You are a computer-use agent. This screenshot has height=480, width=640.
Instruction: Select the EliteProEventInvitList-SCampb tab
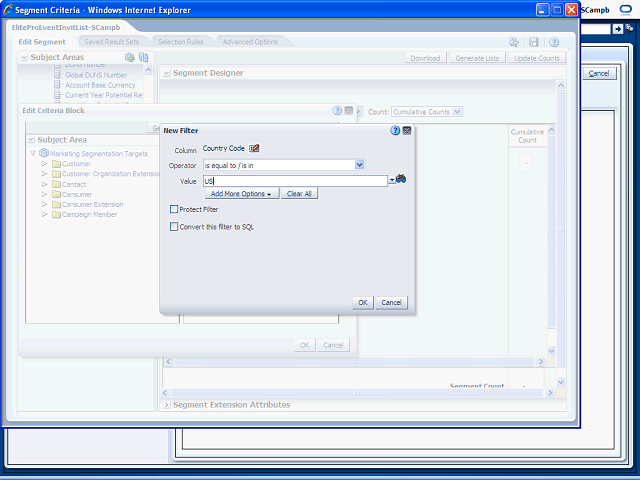[x=66, y=27]
